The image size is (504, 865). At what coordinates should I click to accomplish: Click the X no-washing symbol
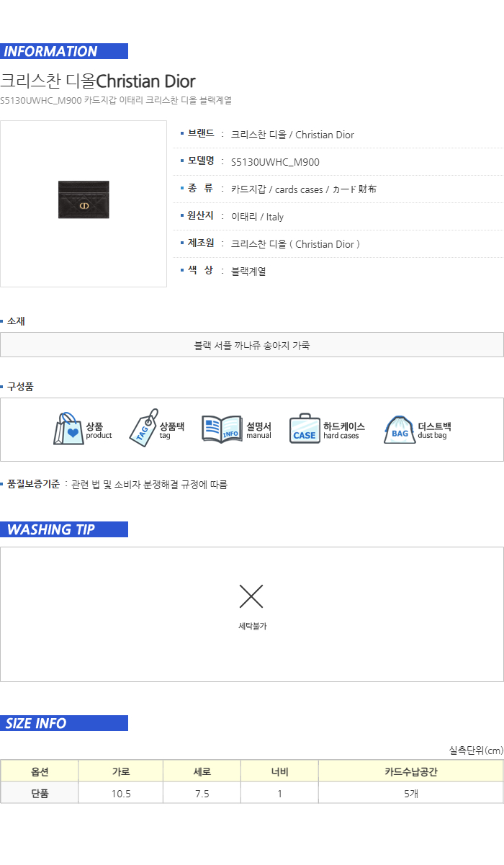[251, 596]
